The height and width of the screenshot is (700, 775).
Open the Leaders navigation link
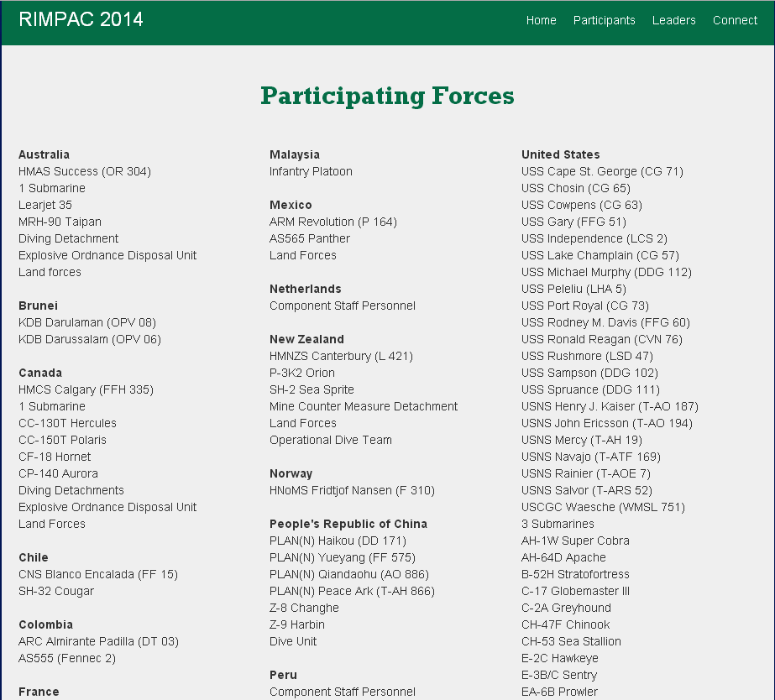tap(673, 20)
